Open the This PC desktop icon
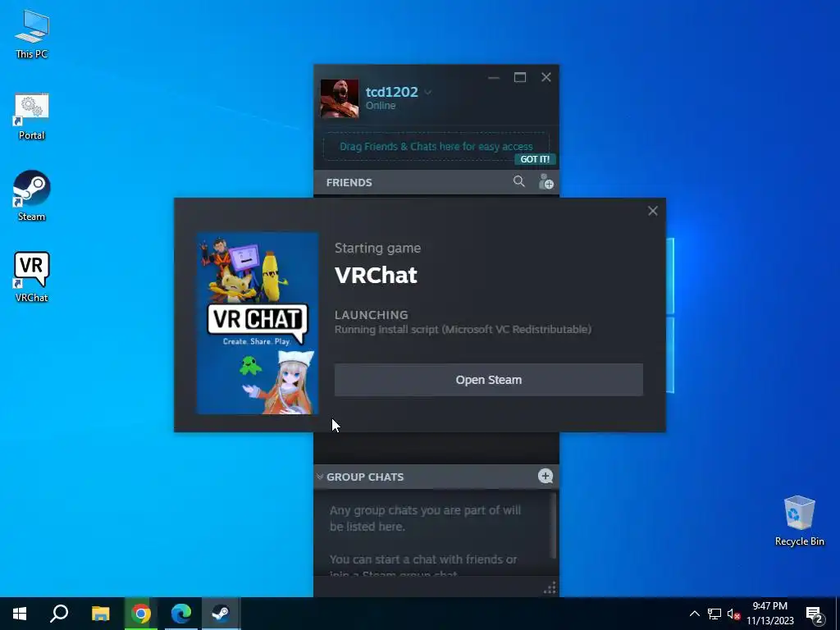The image size is (840, 630). tap(32, 34)
